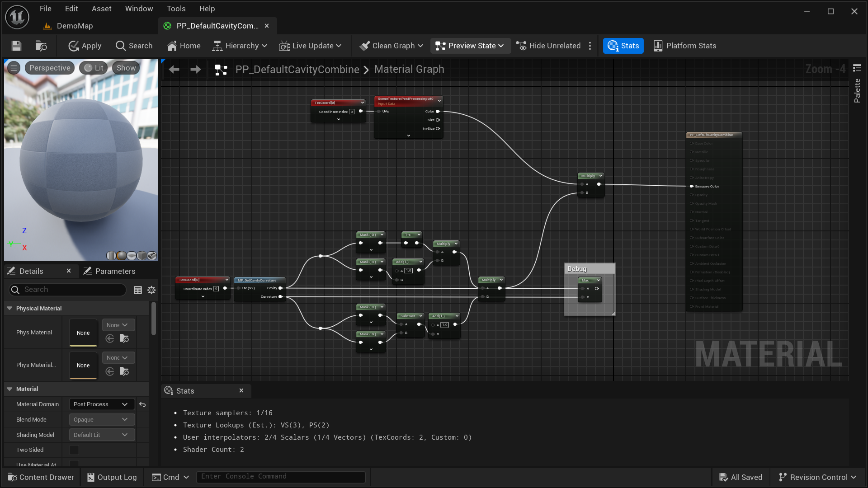Save the current material asset

click(16, 46)
